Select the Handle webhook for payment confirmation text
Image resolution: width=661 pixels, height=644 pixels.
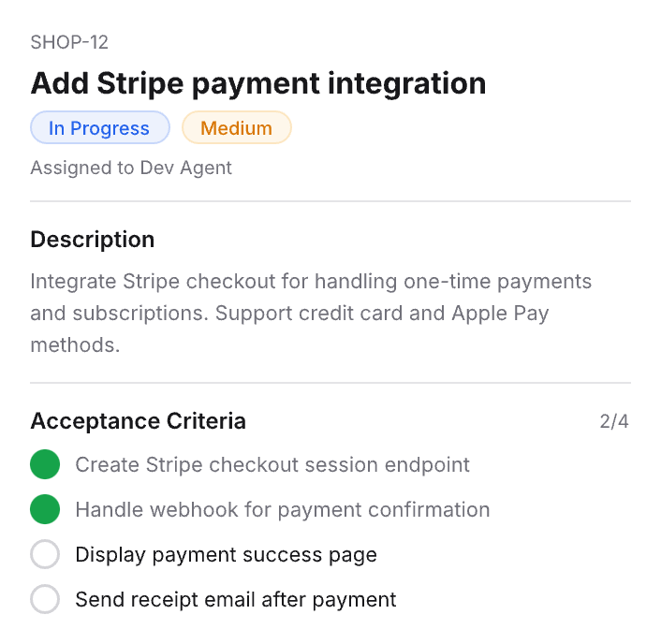click(x=283, y=510)
